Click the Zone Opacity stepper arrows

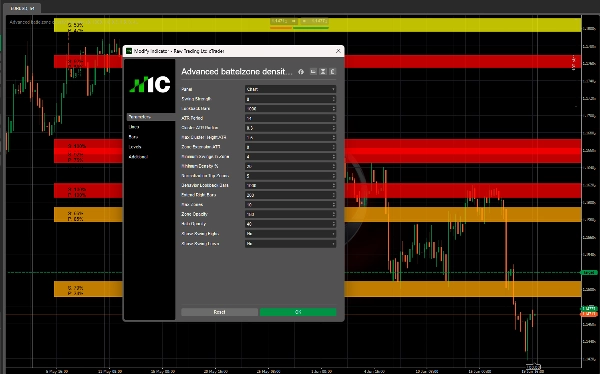coord(334,214)
